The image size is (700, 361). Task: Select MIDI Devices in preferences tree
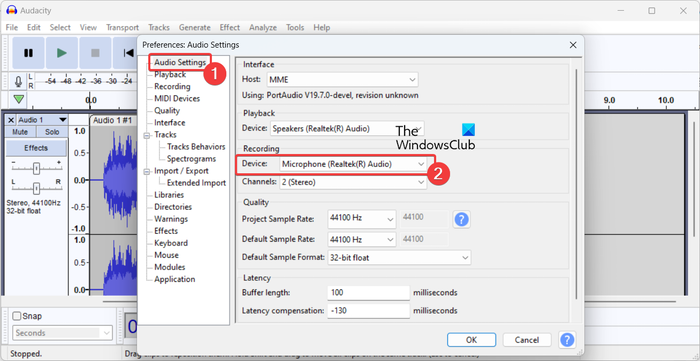click(x=177, y=99)
